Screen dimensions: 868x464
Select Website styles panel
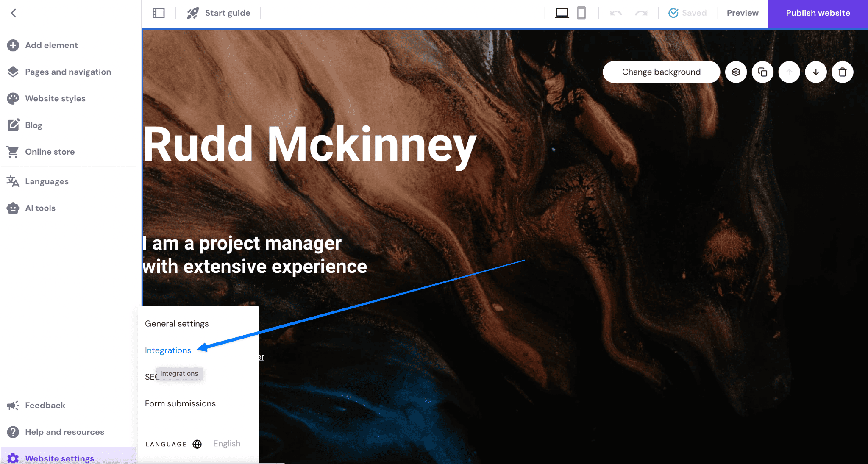click(x=55, y=98)
